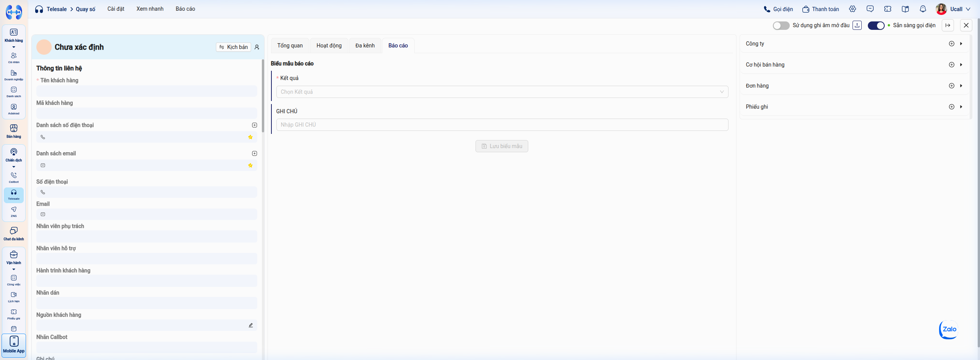Open the Lịch hẹn sidebar icon
The width and height of the screenshot is (980, 360).
14,297
